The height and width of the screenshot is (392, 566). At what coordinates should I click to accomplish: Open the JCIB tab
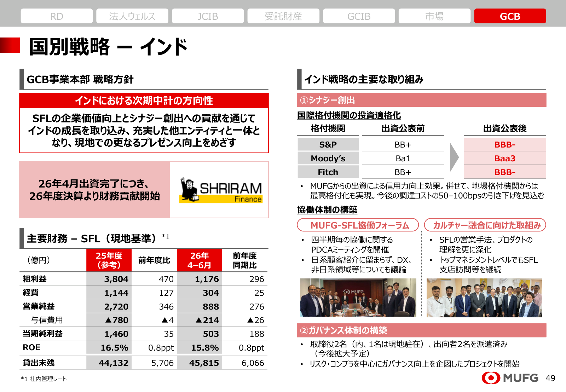(208, 16)
